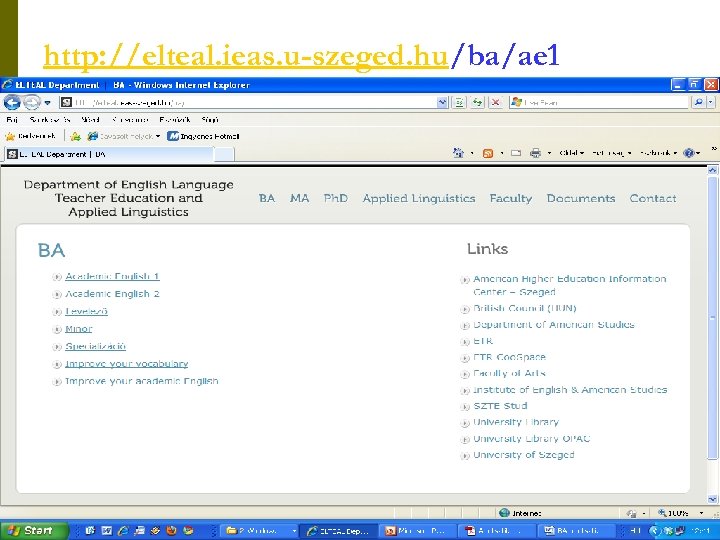Open search provider options dropdown
The height and width of the screenshot is (540, 720).
pyautogui.click(x=711, y=102)
